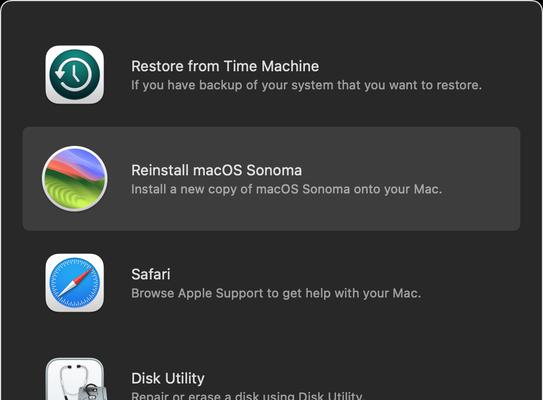Click the Disk Utility stethoscope icon
The height and width of the screenshot is (400, 543).
pyautogui.click(x=74, y=379)
